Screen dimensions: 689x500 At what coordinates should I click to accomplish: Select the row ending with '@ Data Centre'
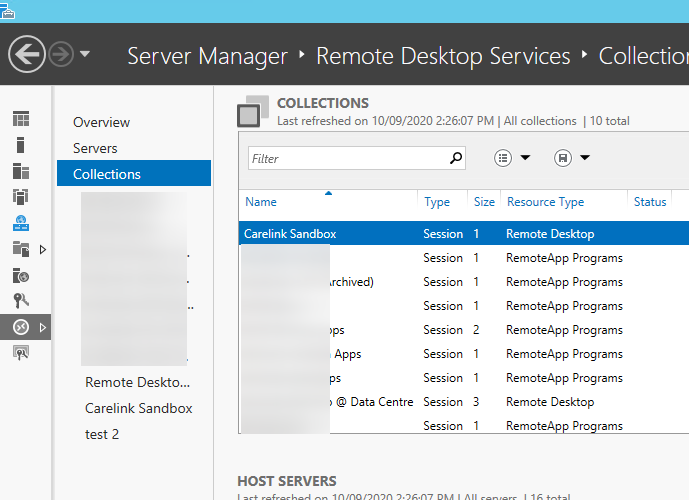pyautogui.click(x=464, y=402)
